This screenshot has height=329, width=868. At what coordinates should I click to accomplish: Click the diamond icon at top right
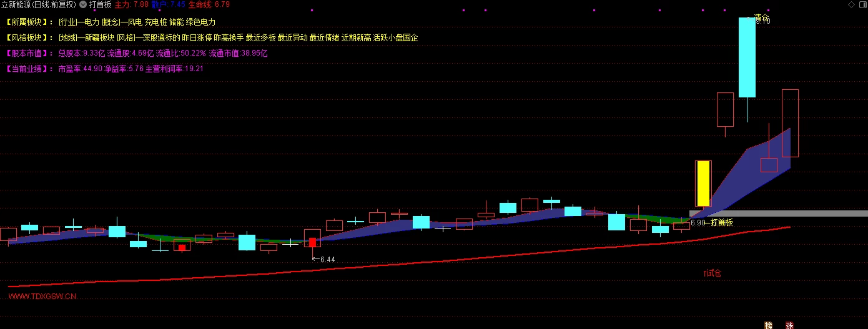coord(851,4)
